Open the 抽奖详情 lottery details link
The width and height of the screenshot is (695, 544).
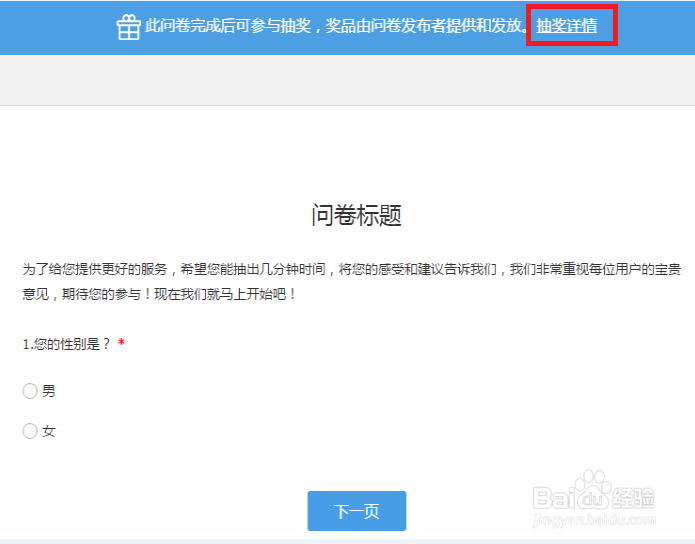coord(566,26)
